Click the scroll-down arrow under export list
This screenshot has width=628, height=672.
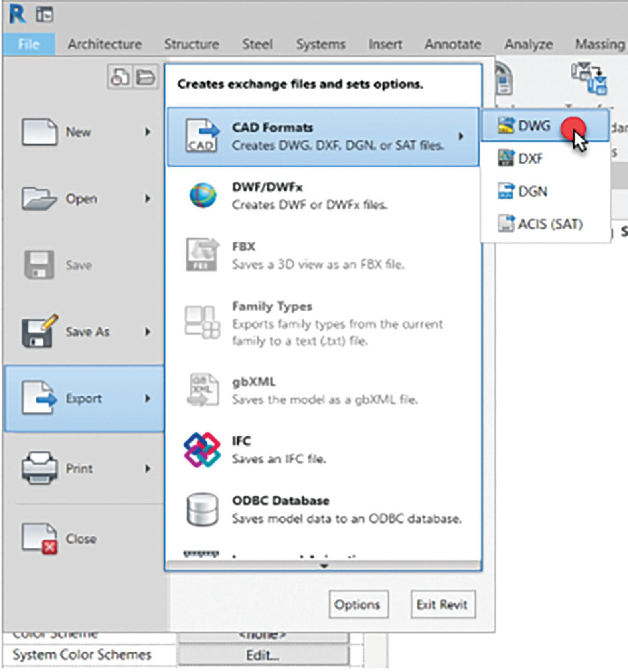pyautogui.click(x=323, y=566)
